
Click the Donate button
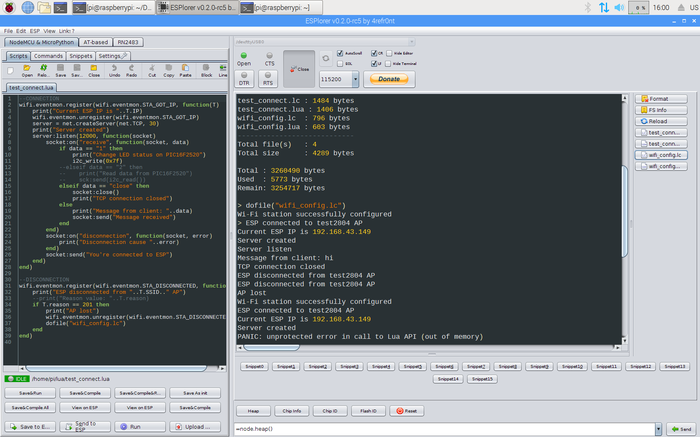click(389, 78)
